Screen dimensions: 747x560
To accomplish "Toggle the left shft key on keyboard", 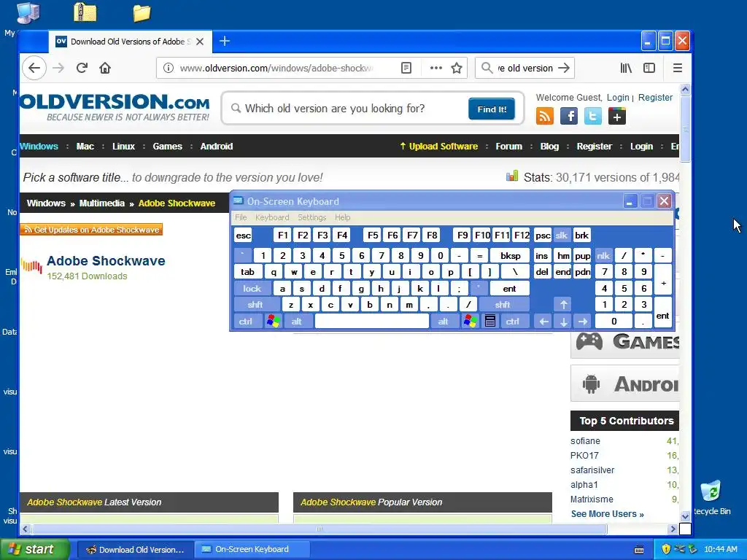I will (256, 305).
